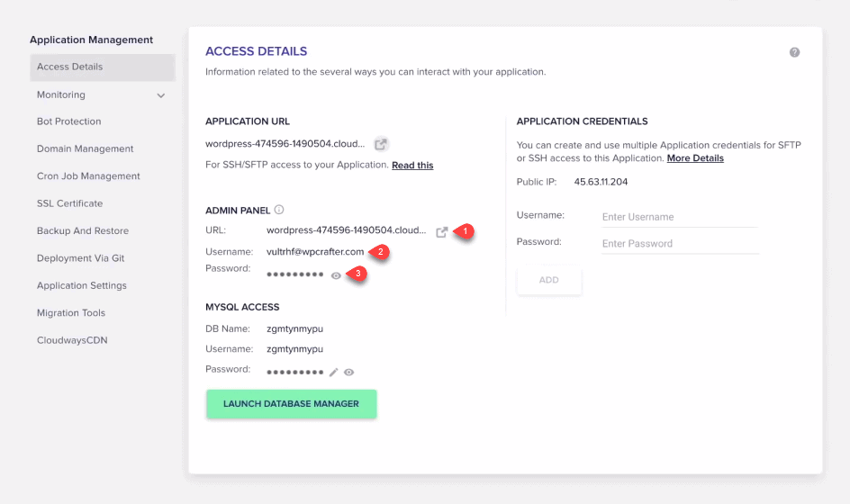The image size is (850, 504).
Task: Click the ADD credentials button
Action: [x=549, y=280]
